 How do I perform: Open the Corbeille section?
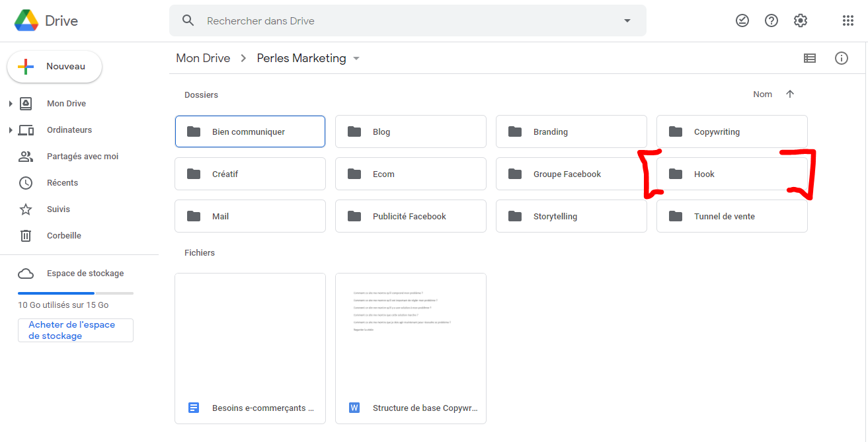pyautogui.click(x=63, y=236)
